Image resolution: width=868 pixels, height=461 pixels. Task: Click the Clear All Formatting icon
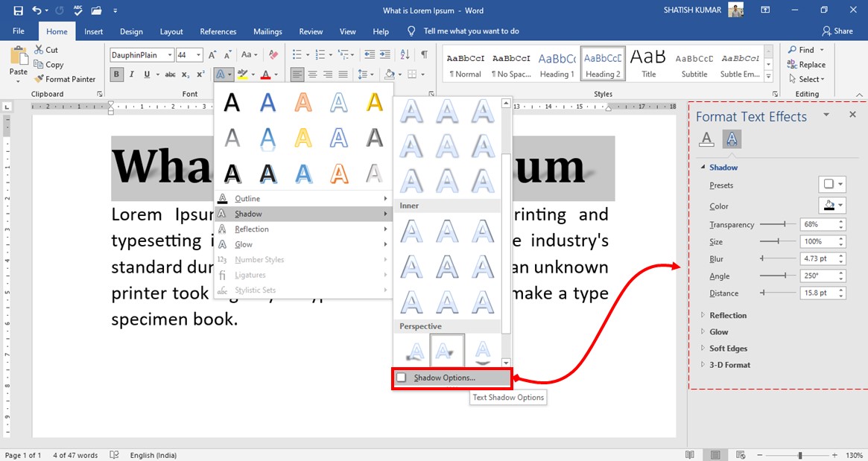[272, 55]
